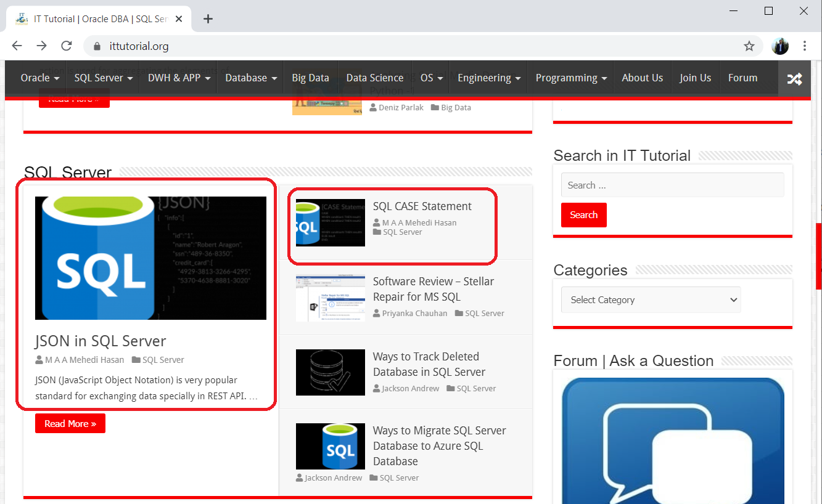822x504 pixels.
Task: Expand the Database menu
Action: coord(250,78)
